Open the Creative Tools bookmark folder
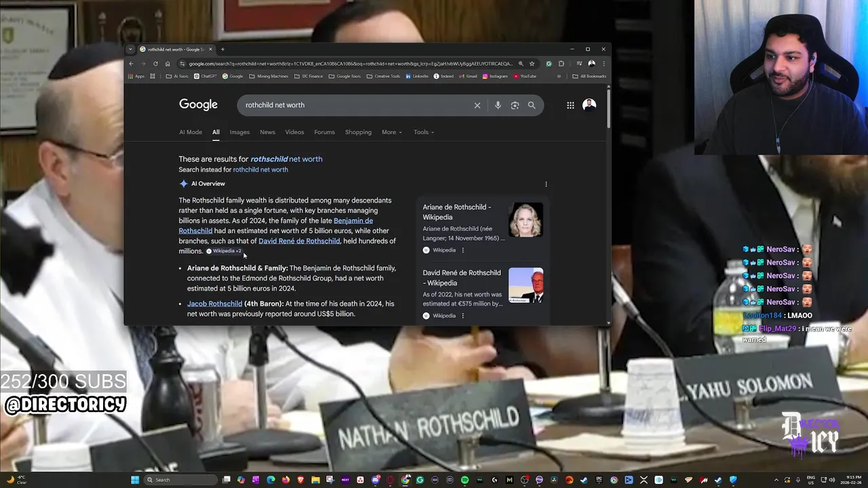 383,77
